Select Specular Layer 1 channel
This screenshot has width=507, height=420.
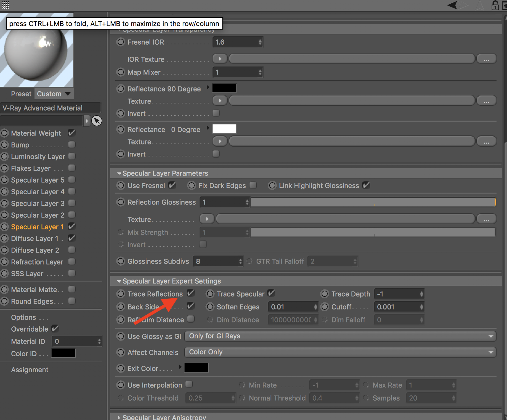click(x=37, y=227)
